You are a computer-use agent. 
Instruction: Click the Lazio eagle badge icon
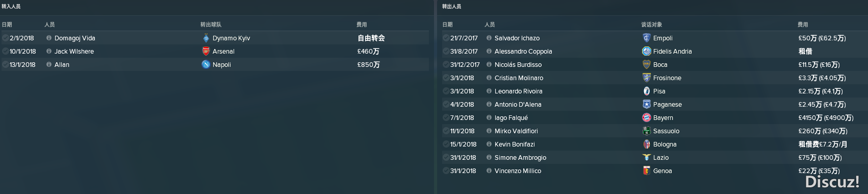[x=647, y=157]
